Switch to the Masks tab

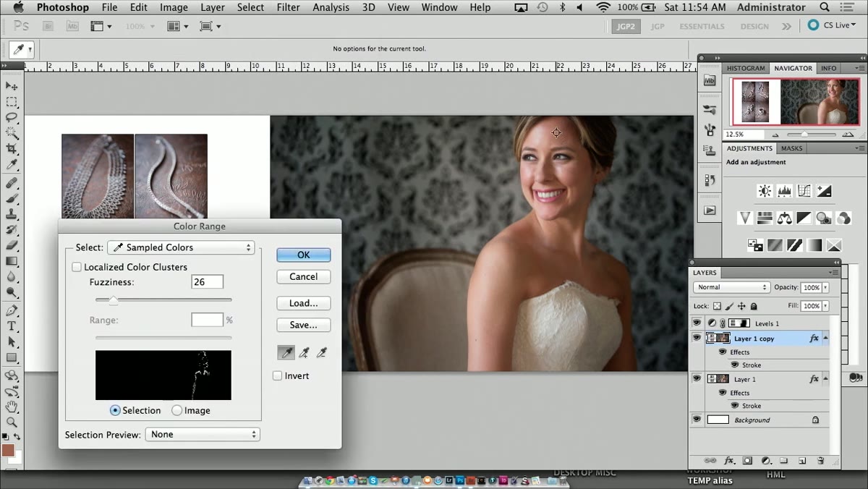pyautogui.click(x=792, y=148)
